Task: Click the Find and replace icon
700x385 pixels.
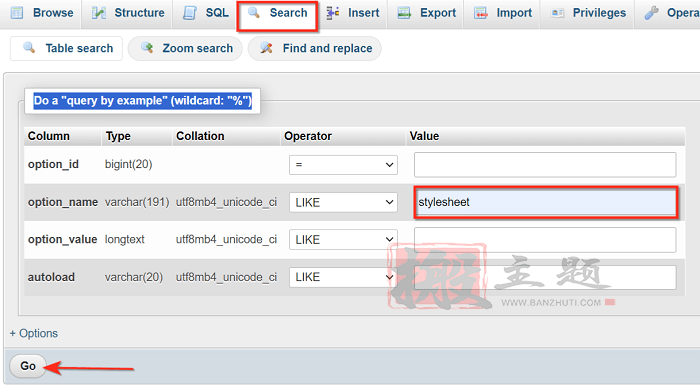Action: coord(267,47)
